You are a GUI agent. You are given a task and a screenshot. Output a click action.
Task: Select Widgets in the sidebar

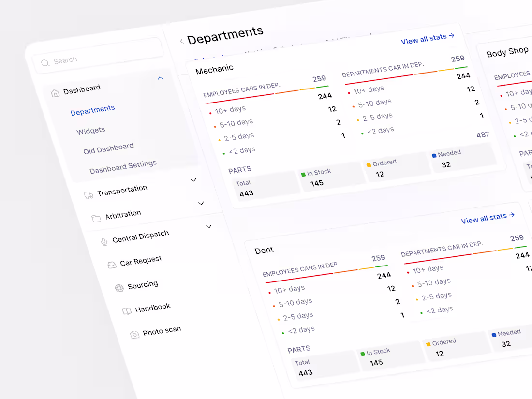point(91,130)
